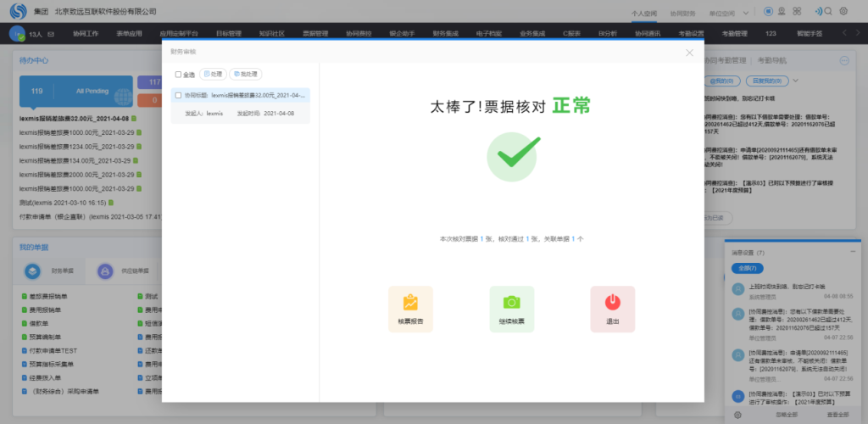868x424 pixels.
Task: Close the 财务审核 dialog with X
Action: pyautogui.click(x=689, y=53)
